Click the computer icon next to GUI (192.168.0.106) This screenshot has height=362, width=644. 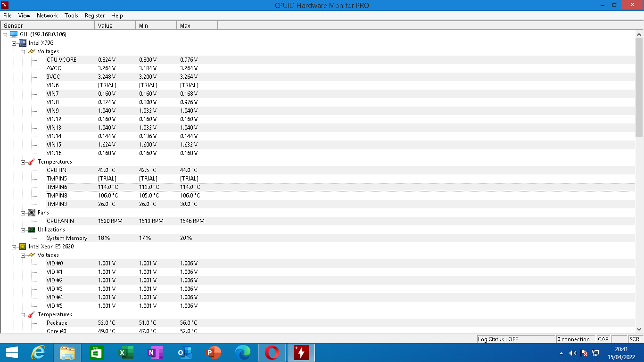13,34
